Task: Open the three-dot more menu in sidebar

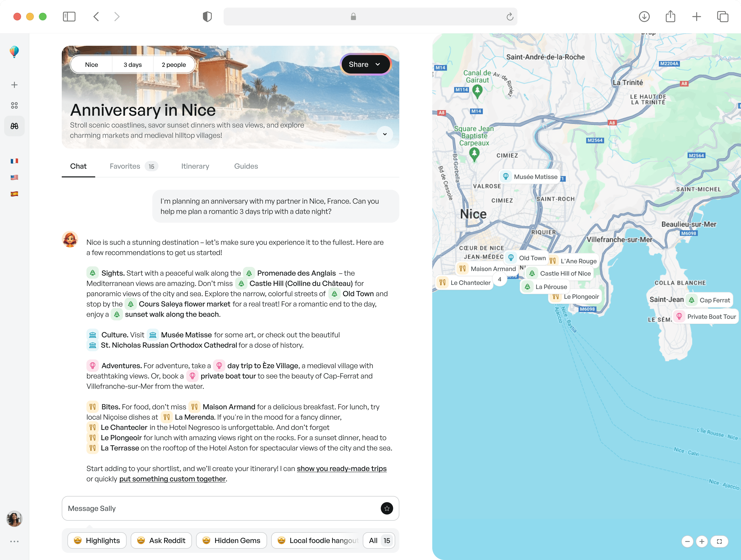Action: (x=14, y=541)
